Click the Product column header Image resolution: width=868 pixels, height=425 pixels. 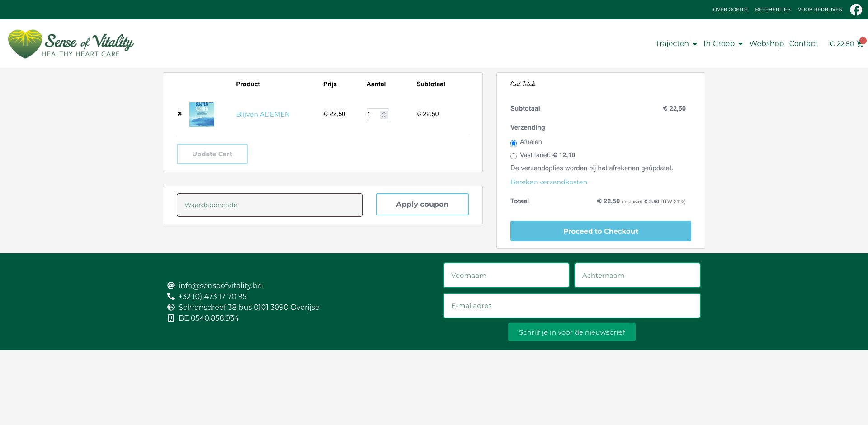(248, 84)
